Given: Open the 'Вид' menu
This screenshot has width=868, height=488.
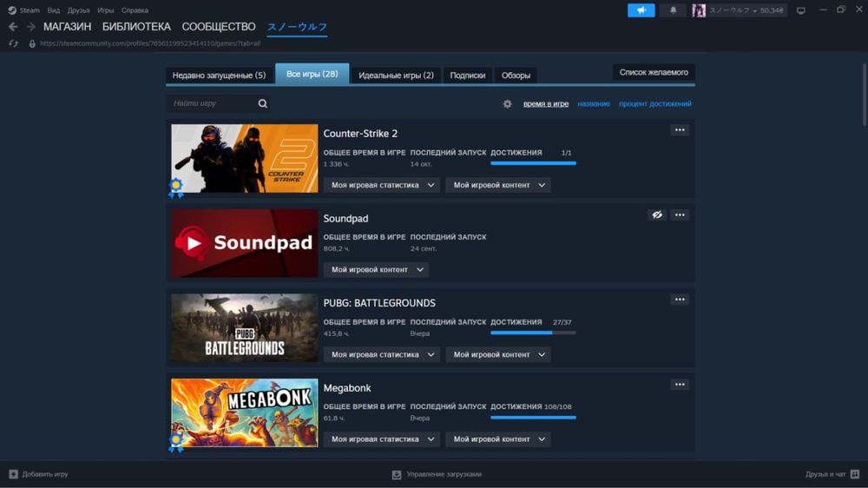Looking at the screenshot, I should pyautogui.click(x=54, y=10).
